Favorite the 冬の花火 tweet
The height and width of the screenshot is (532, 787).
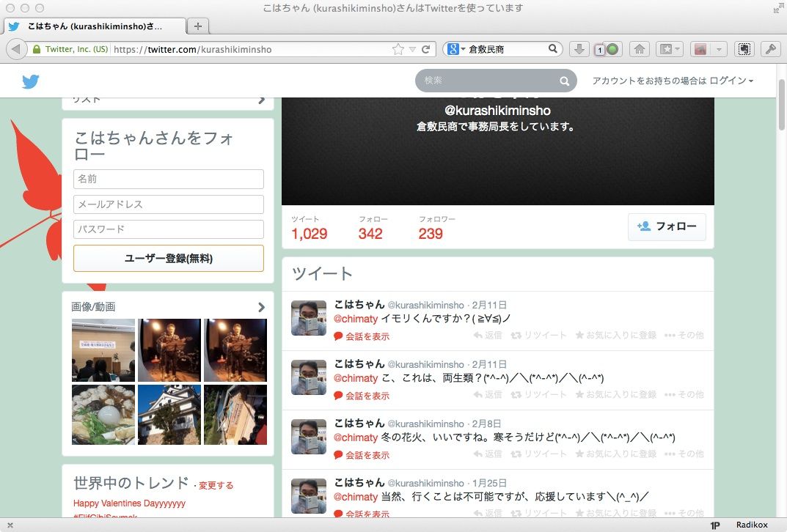click(x=615, y=454)
